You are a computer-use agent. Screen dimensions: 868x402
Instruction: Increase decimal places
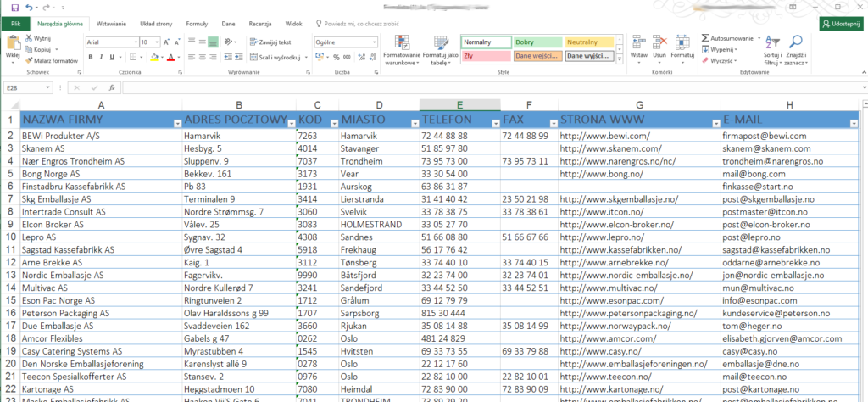pyautogui.click(x=361, y=57)
